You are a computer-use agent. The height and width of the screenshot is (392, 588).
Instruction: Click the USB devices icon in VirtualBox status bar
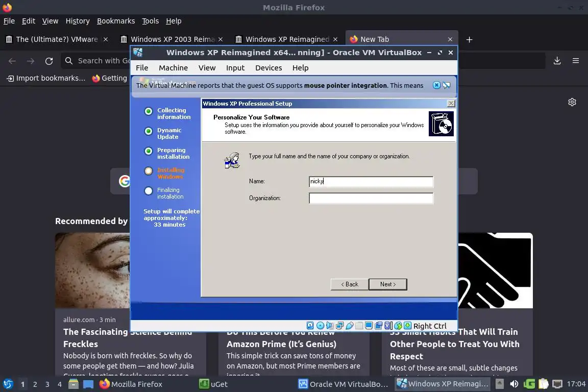coord(350,326)
